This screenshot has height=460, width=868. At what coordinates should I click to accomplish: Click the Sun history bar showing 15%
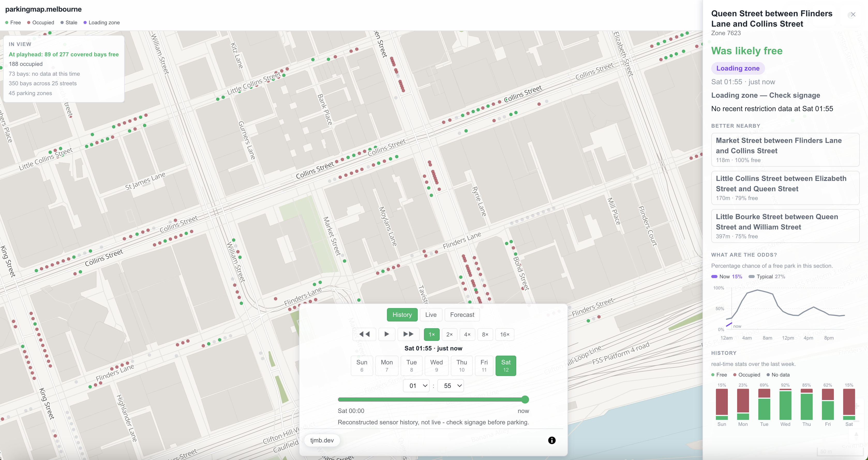point(721,404)
